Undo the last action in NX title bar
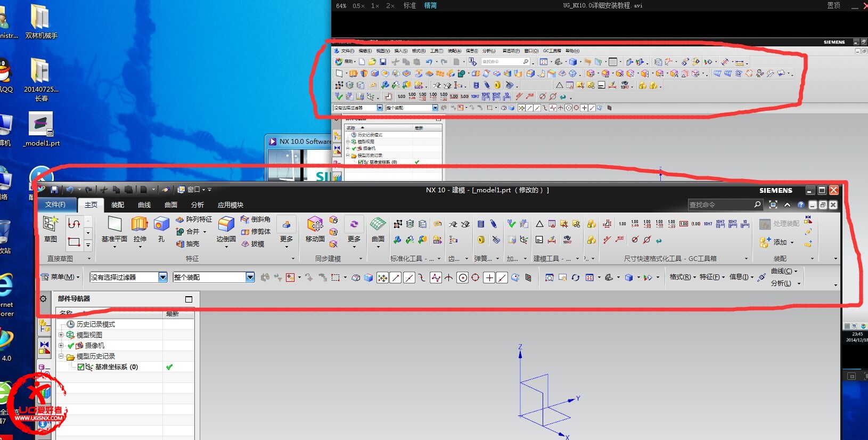Image resolution: width=868 pixels, height=440 pixels. tap(70, 190)
